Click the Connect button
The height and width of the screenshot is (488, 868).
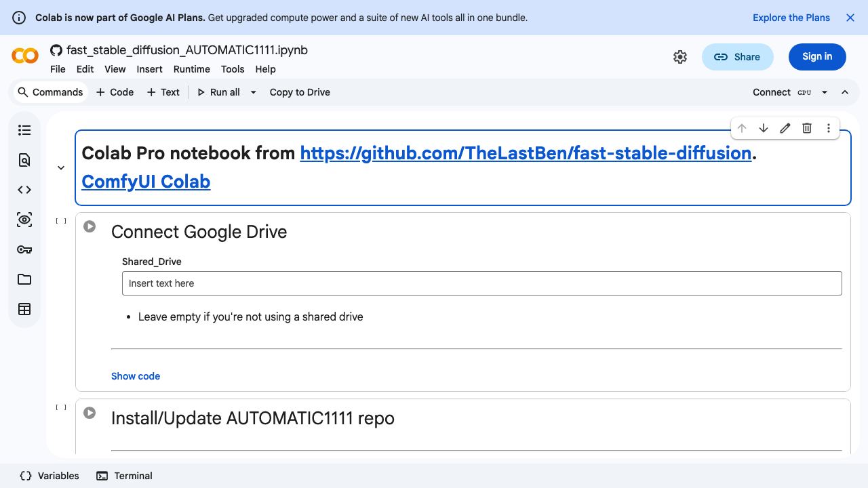pos(772,92)
